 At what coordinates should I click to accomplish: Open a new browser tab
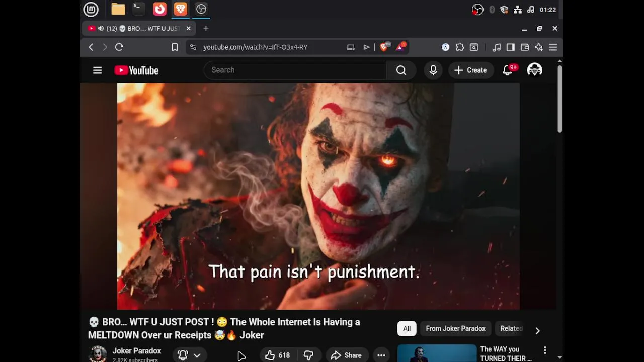tap(206, 29)
